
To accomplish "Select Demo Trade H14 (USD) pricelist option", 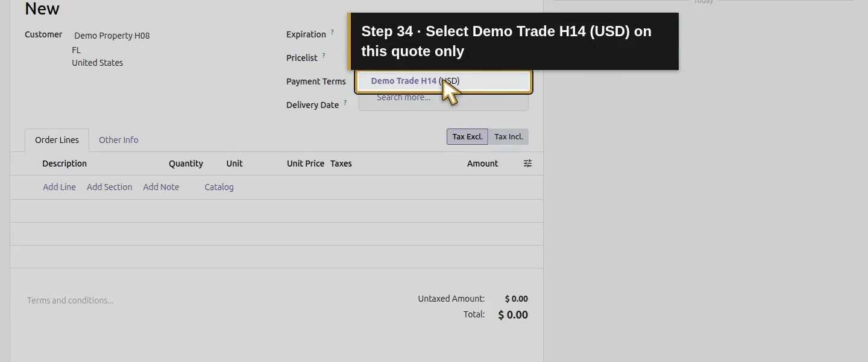I will [443, 81].
